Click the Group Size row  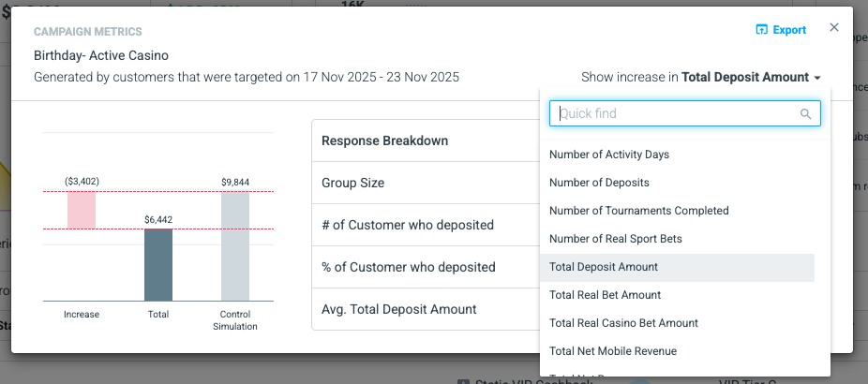pos(426,183)
